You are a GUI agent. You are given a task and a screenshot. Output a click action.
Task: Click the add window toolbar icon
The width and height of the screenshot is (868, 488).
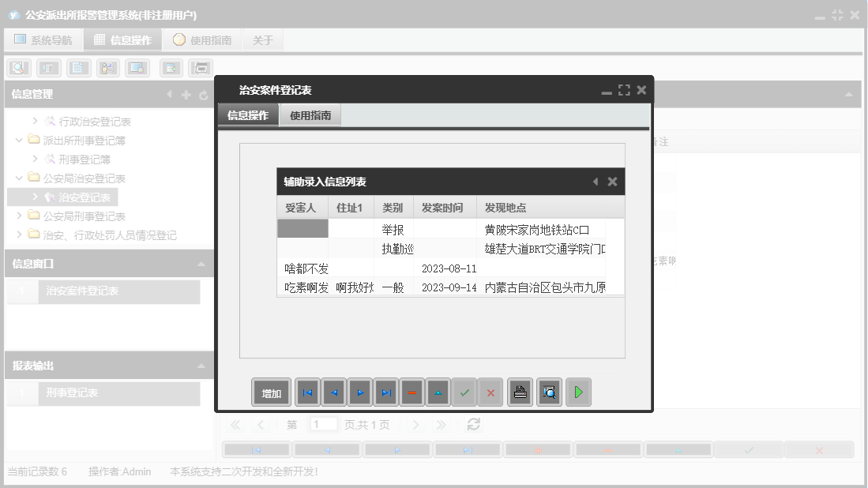pyautogui.click(x=171, y=68)
